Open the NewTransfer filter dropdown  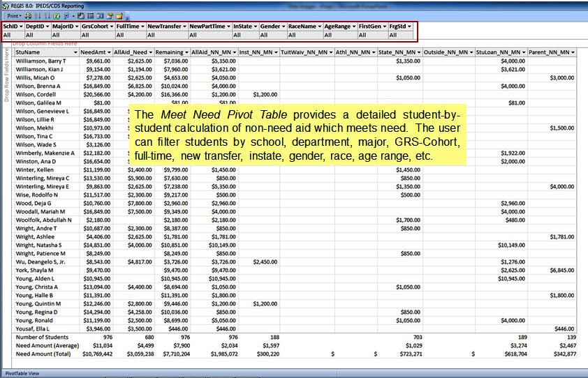pos(184,27)
